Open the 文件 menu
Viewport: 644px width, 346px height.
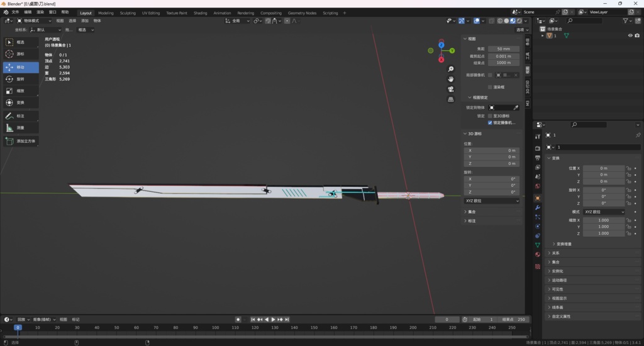pos(15,13)
